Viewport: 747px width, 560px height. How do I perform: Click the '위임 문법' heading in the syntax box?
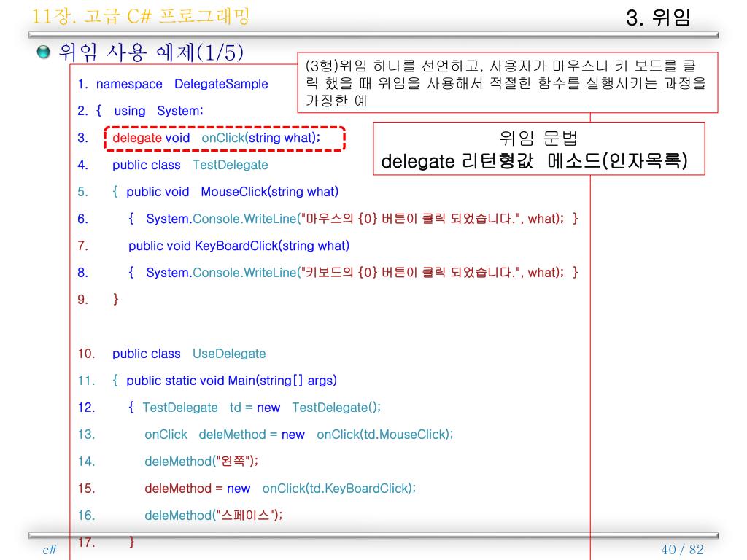pos(539,138)
